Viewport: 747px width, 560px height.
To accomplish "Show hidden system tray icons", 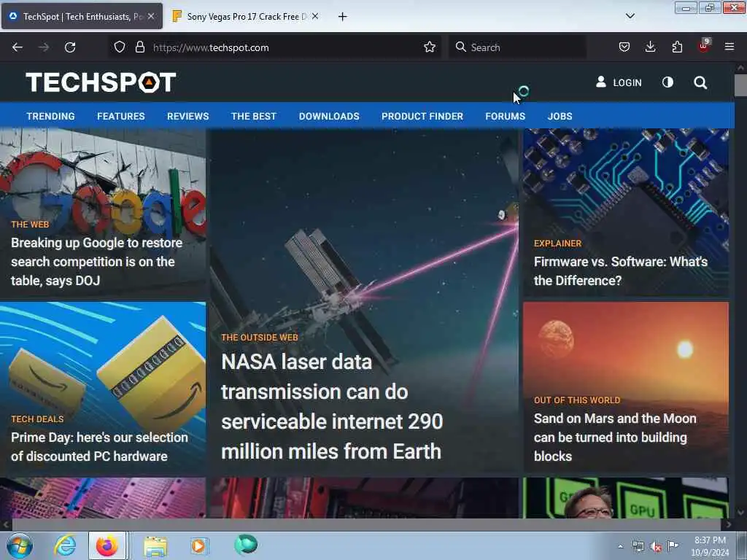I will click(620, 546).
